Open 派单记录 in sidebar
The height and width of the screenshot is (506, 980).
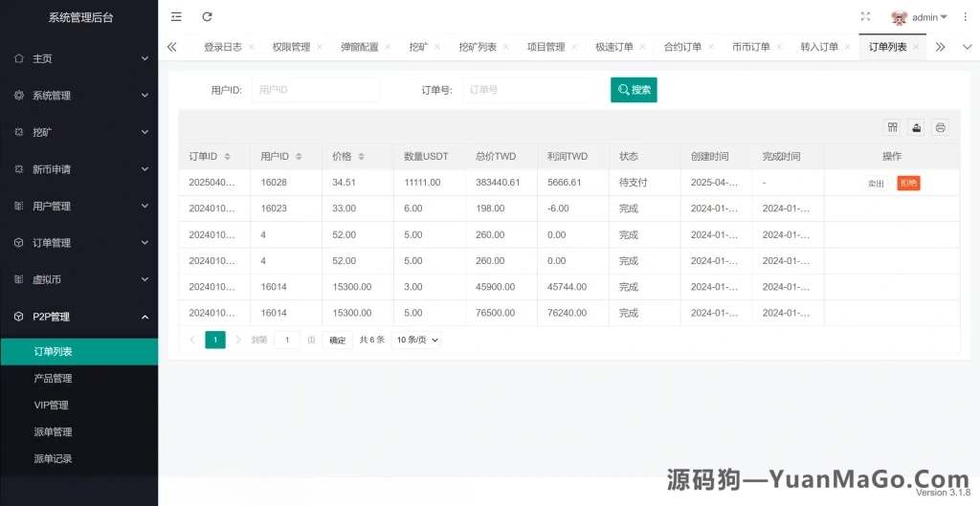[78, 459]
